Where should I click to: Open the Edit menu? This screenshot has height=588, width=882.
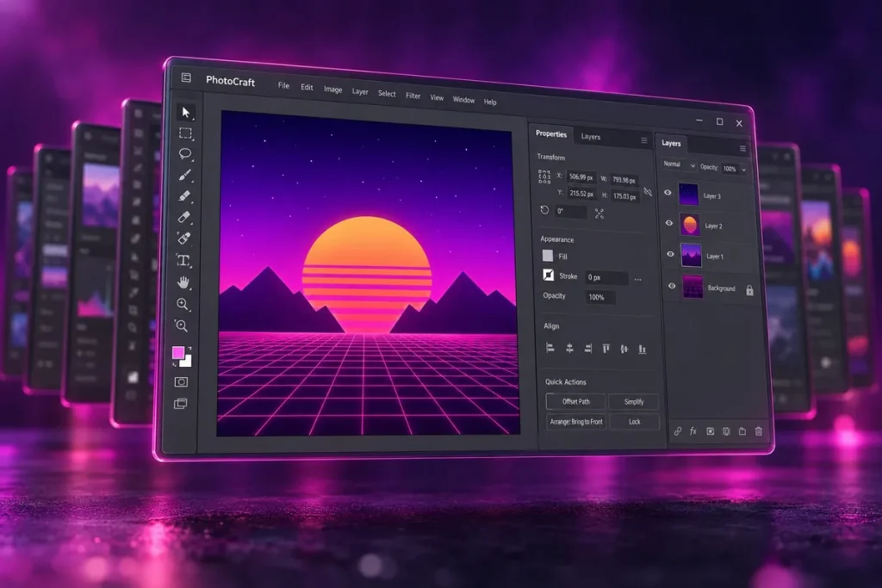tap(307, 87)
